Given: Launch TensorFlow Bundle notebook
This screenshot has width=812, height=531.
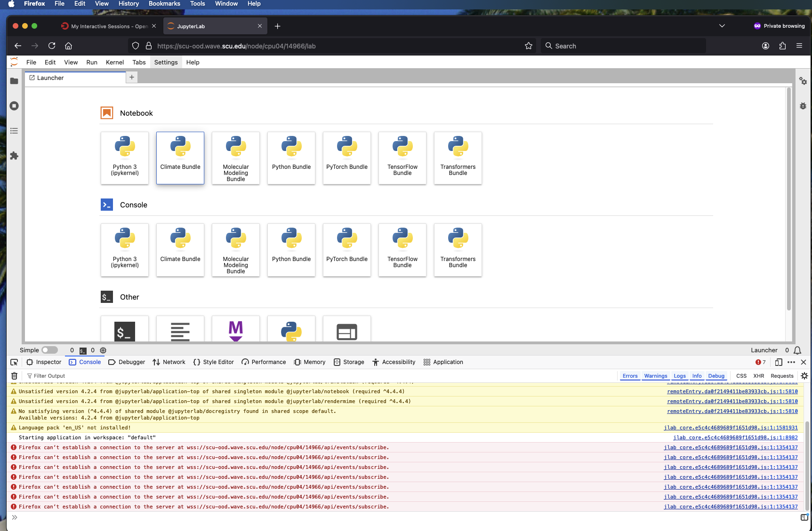Looking at the screenshot, I should pyautogui.click(x=402, y=158).
